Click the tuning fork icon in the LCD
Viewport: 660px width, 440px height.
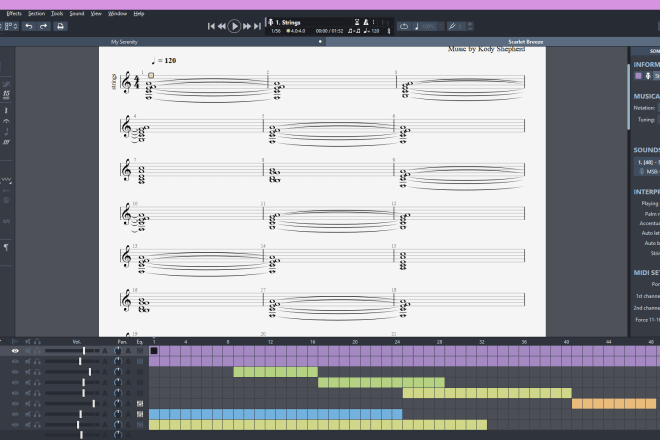pyautogui.click(x=389, y=31)
